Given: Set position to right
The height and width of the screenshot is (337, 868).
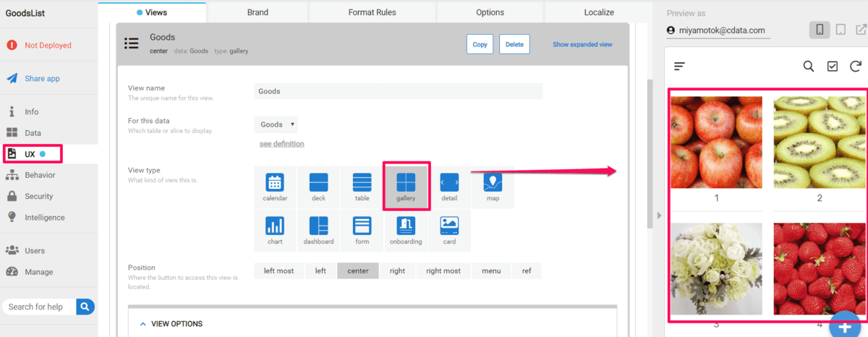Looking at the screenshot, I should point(397,271).
